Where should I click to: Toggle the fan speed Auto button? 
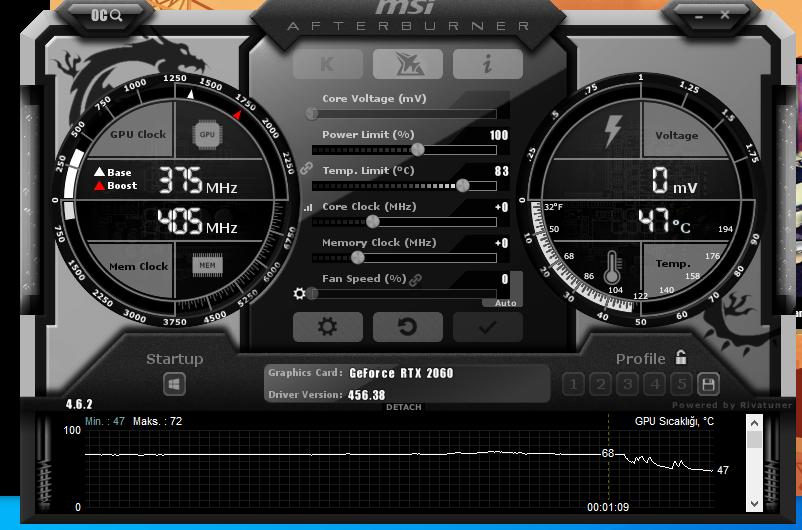[x=505, y=303]
